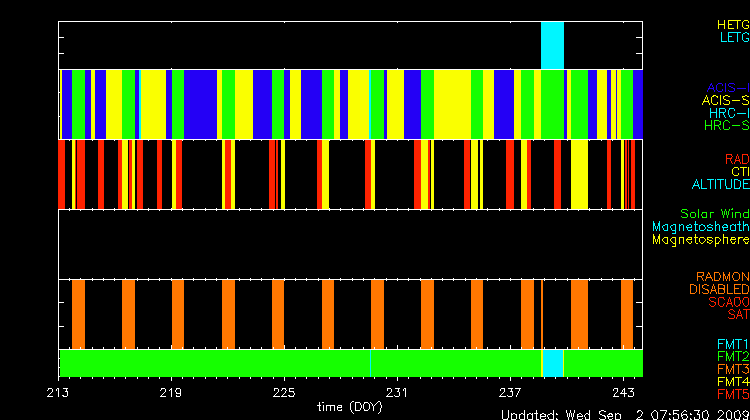Screen dimensions: 750x420
Task: Click the first orange RADMON block on left
Action: point(78,313)
